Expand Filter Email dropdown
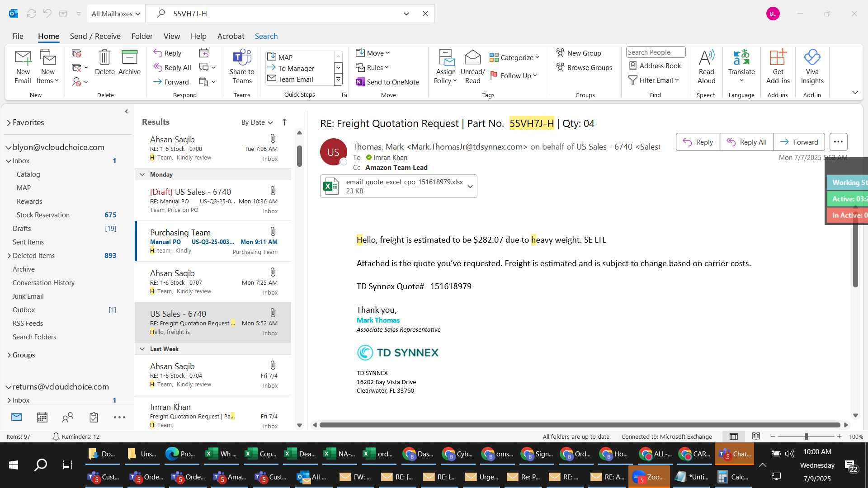Viewport: 868px width, 488px height. 654,80
